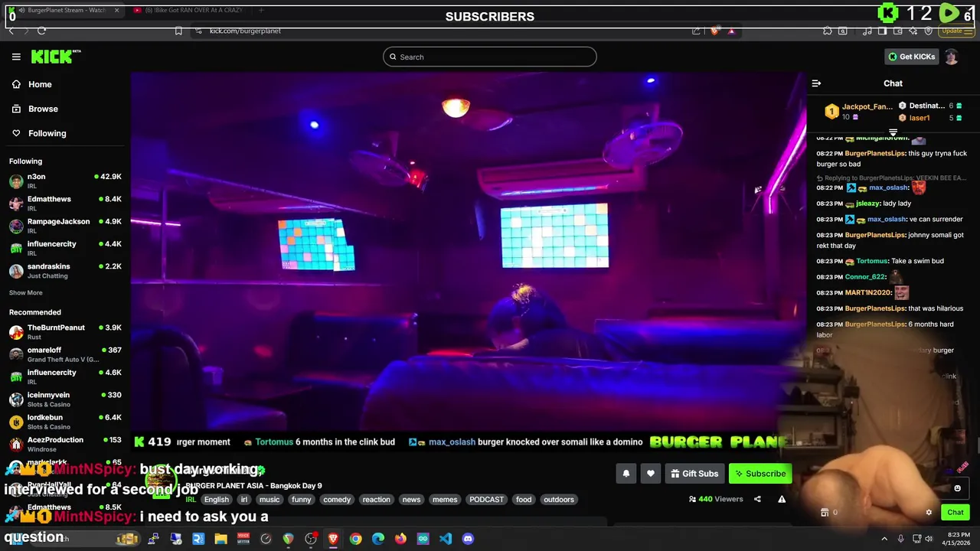980x551 pixels.
Task: Open browser extensions puzzle icon
Action: pyautogui.click(x=828, y=31)
